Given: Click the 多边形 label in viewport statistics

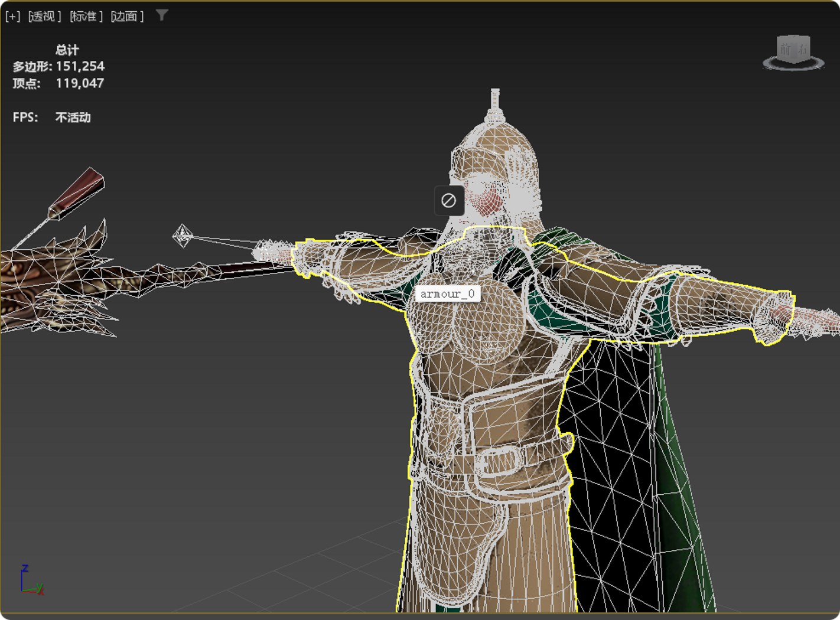Looking at the screenshot, I should point(31,67).
